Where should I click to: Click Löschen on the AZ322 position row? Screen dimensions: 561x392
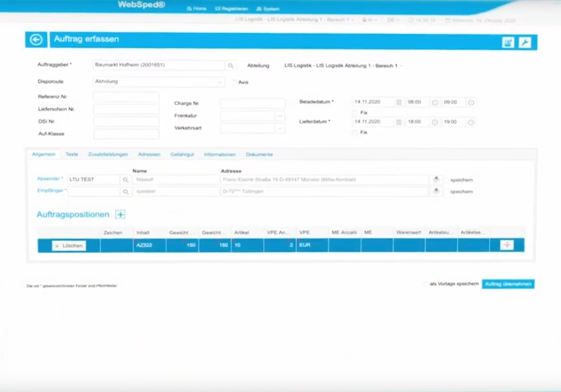pos(69,246)
